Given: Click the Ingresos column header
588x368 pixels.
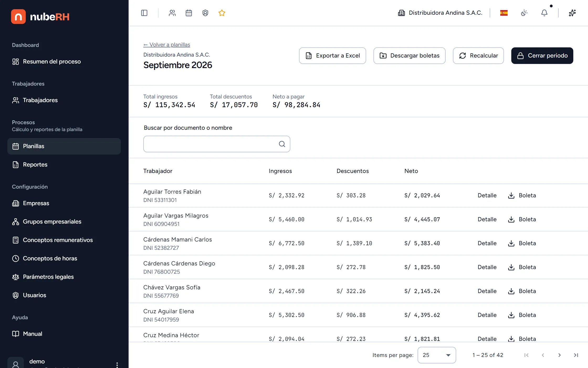Looking at the screenshot, I should click(280, 171).
